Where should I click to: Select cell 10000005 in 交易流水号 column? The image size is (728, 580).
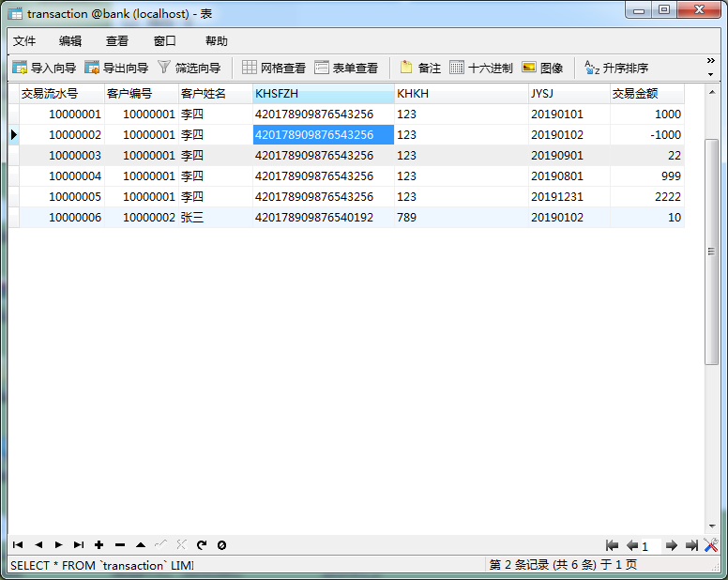62,197
